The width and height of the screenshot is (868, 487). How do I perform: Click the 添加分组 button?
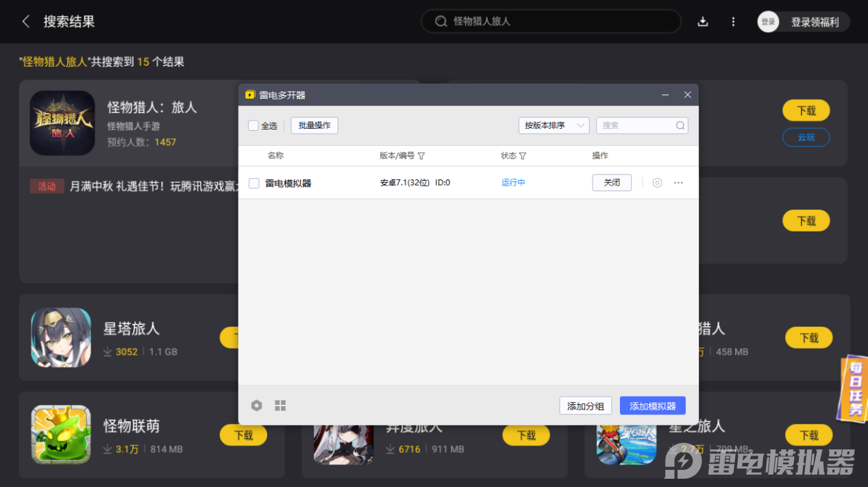[x=585, y=405]
